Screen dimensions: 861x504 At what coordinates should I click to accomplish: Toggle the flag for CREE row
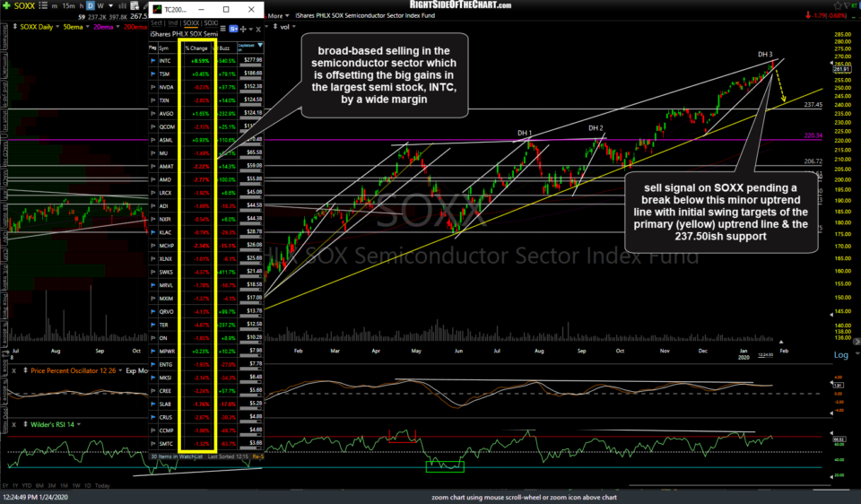click(153, 391)
